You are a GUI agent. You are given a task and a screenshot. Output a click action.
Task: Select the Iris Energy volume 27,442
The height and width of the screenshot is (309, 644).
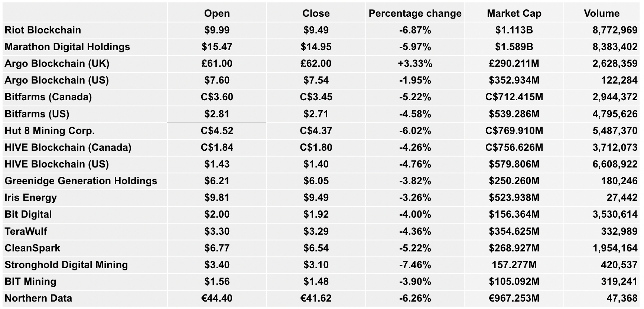click(x=622, y=198)
